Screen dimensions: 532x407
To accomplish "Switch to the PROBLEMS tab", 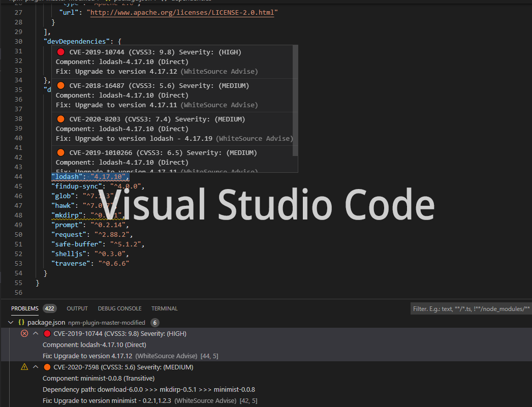I will (x=25, y=308).
